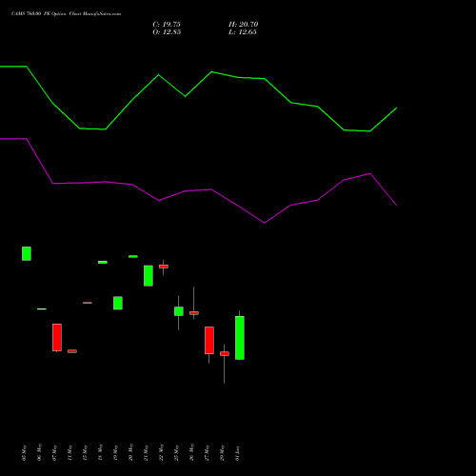This screenshot has height=476, width=476.
Task: Click the 20 May date label
Action: coord(130,452)
